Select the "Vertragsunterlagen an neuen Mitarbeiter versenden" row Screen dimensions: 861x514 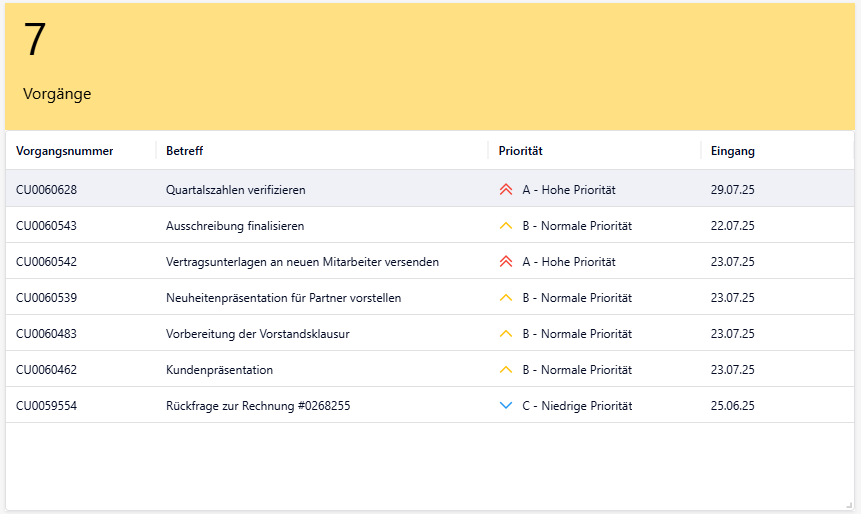(x=302, y=262)
